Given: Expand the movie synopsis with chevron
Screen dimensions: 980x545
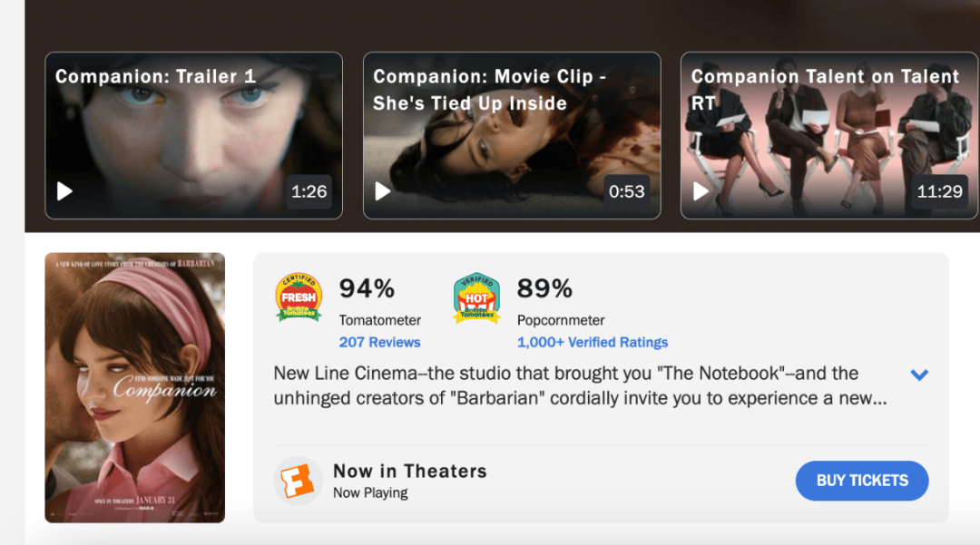Looking at the screenshot, I should [919, 375].
